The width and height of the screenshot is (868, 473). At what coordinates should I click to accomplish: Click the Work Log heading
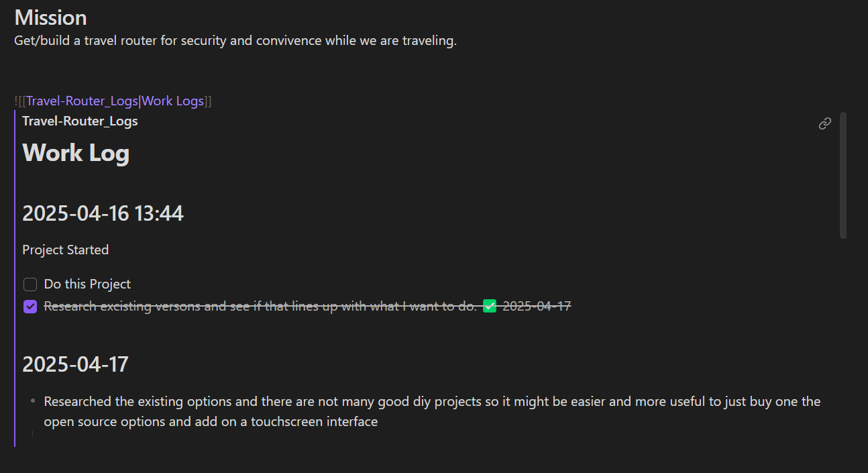(x=76, y=153)
